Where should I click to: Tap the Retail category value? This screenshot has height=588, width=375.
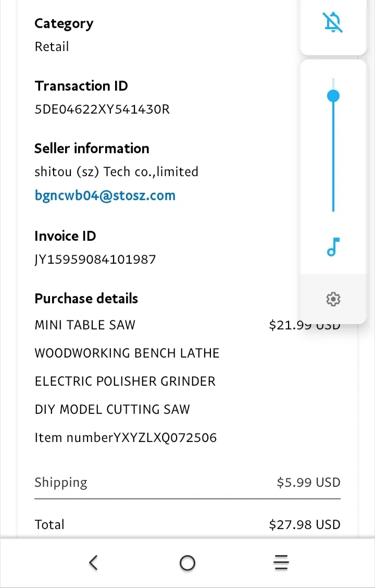pyautogui.click(x=52, y=47)
